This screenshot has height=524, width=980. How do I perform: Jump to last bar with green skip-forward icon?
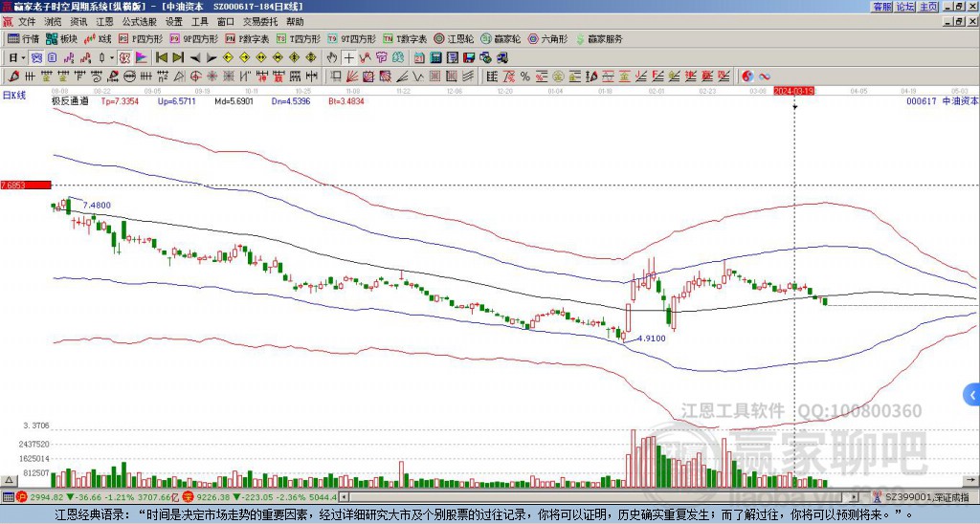(x=178, y=57)
